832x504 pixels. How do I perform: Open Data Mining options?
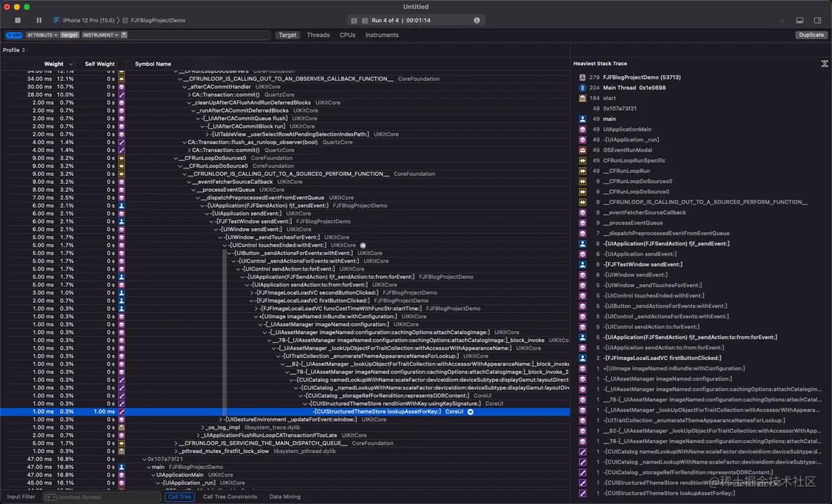[x=285, y=497]
